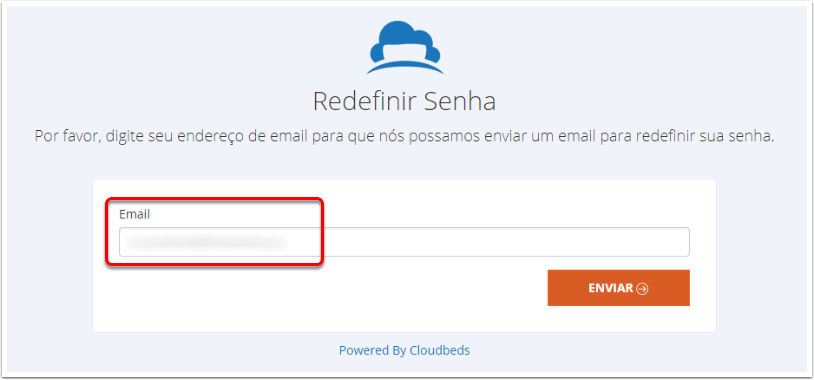Click the Cloudbeds cloud logo icon
Screen dimensions: 814x380
[x=405, y=48]
